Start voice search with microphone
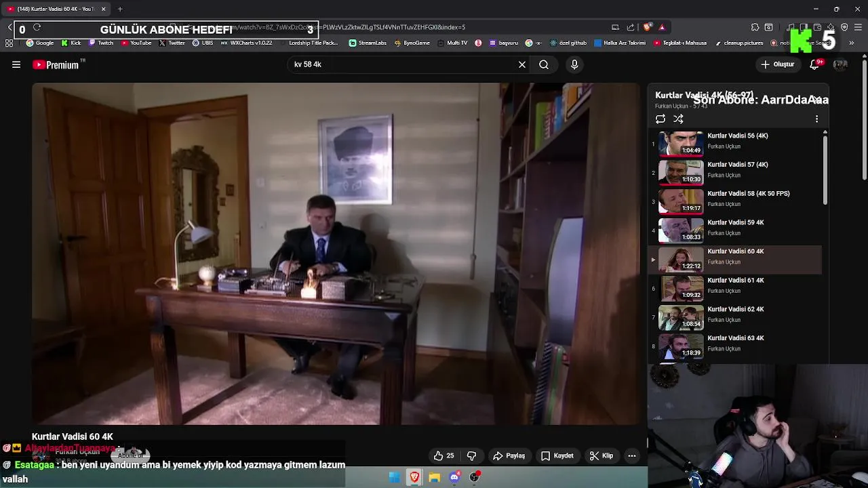Image resolution: width=868 pixels, height=488 pixels. pos(574,64)
